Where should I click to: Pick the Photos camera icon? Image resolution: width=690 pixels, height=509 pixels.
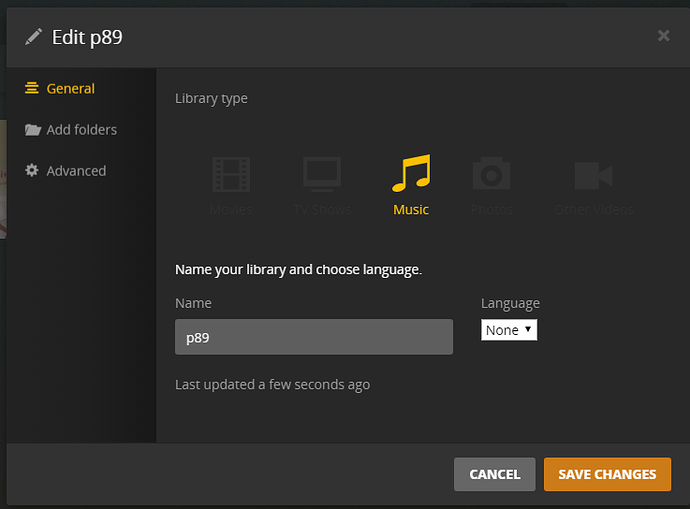tap(491, 173)
